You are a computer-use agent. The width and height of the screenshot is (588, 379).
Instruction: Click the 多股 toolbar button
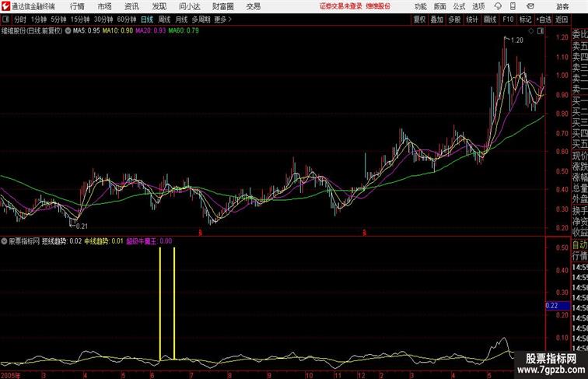(454, 19)
